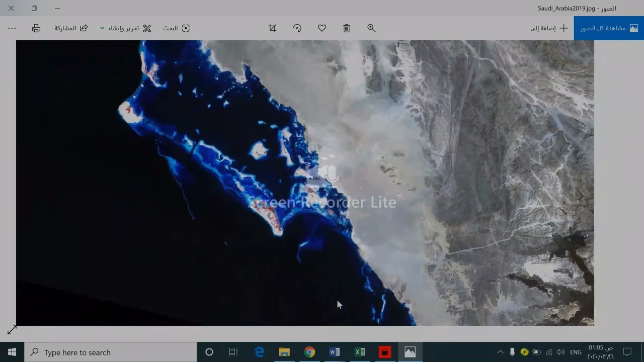Image resolution: width=644 pixels, height=362 pixels.
Task: Check the battery status tray icon
Action: pos(537,352)
